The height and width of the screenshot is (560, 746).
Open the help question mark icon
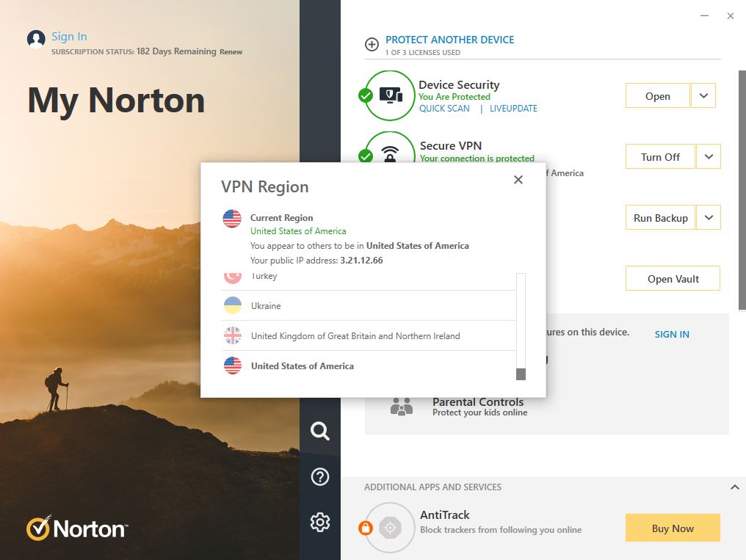pos(319,476)
